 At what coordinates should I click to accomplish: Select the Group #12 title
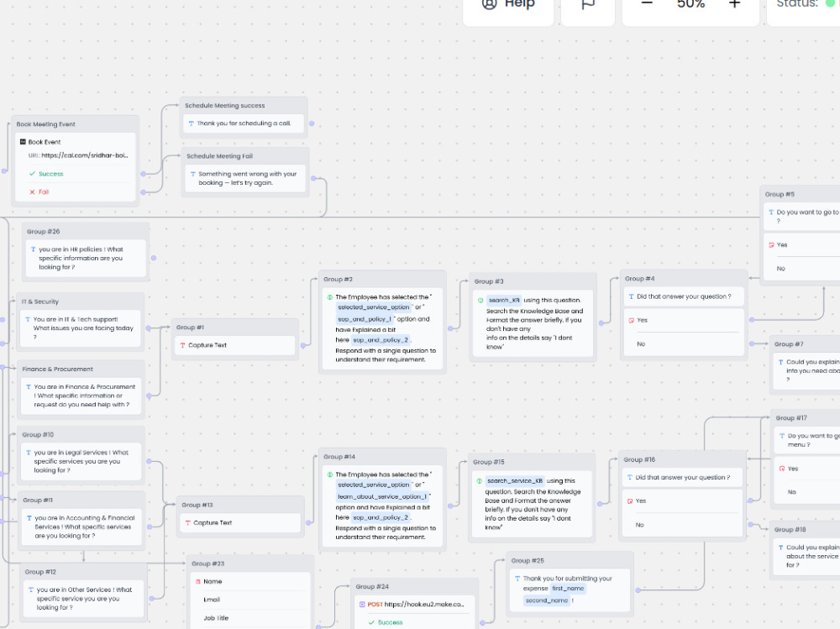40,572
